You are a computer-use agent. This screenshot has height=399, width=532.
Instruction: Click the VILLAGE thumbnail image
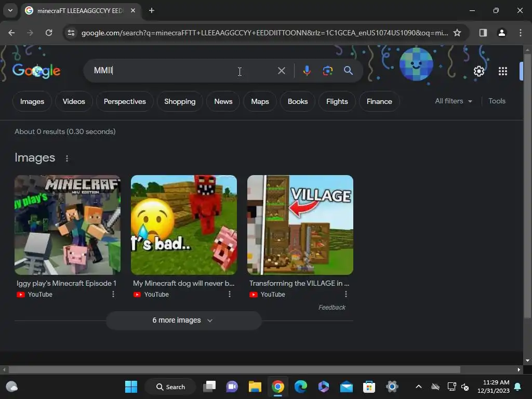pos(300,225)
